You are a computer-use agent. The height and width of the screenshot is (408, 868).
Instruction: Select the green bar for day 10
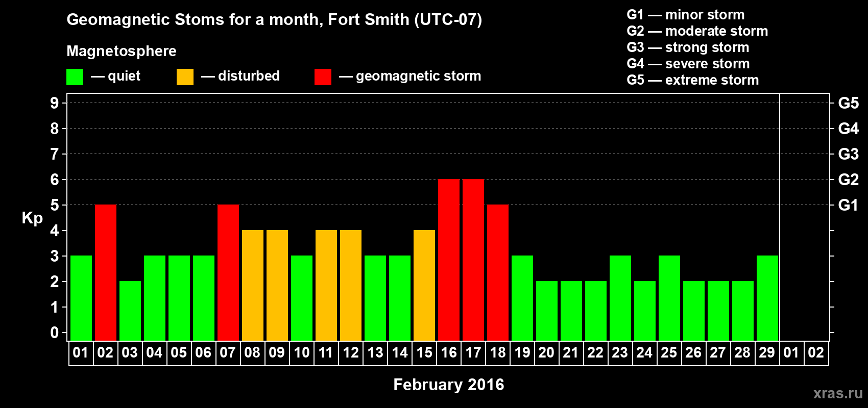(x=302, y=298)
